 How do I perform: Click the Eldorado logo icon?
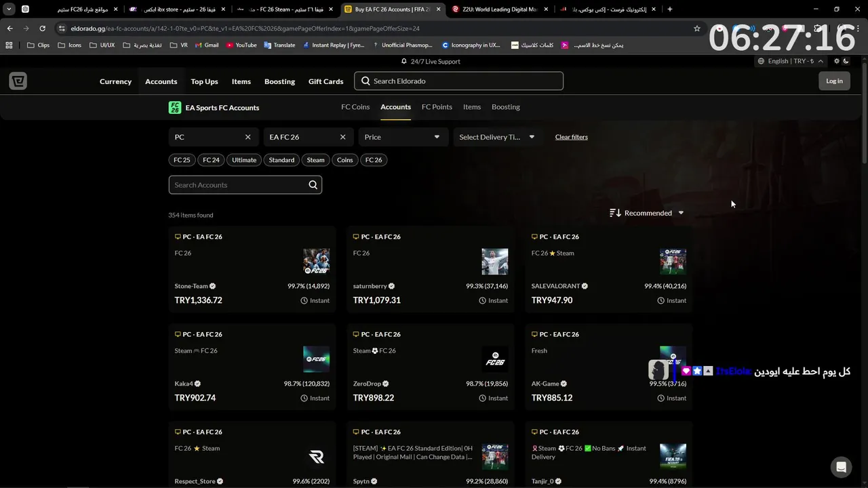click(x=18, y=81)
